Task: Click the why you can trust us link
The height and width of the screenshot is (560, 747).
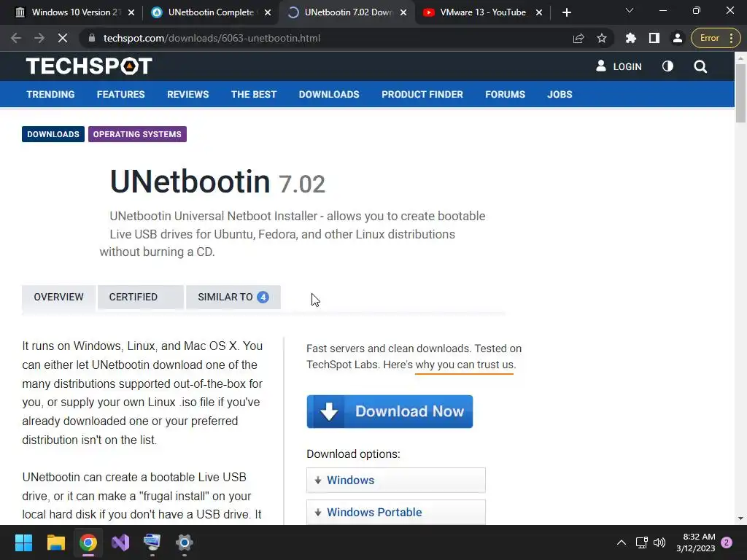Action: pos(465,365)
